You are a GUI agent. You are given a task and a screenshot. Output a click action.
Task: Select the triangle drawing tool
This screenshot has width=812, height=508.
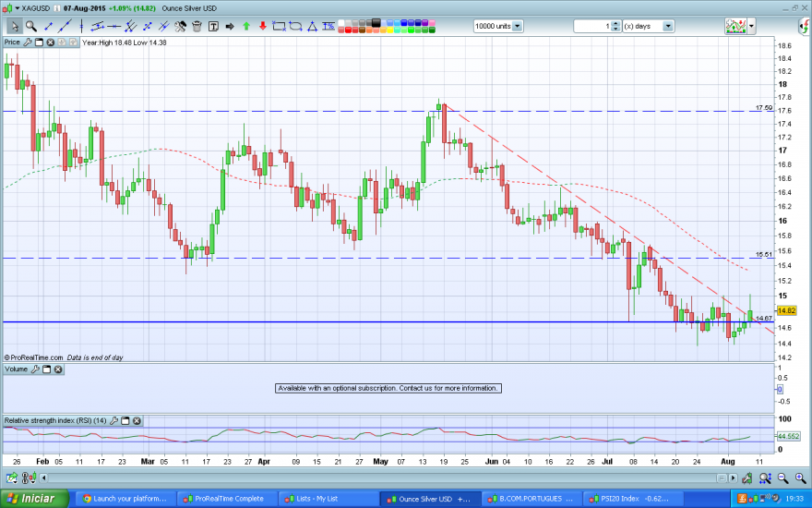[x=313, y=26]
